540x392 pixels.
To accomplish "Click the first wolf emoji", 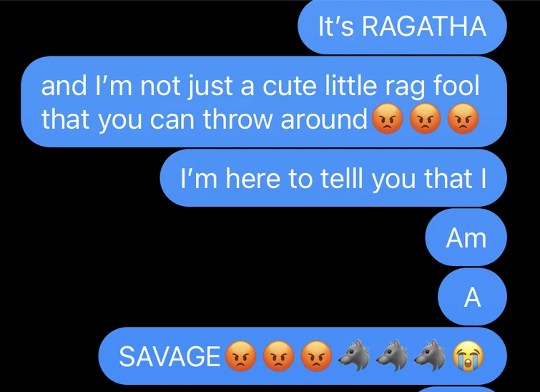I will click(x=354, y=356).
